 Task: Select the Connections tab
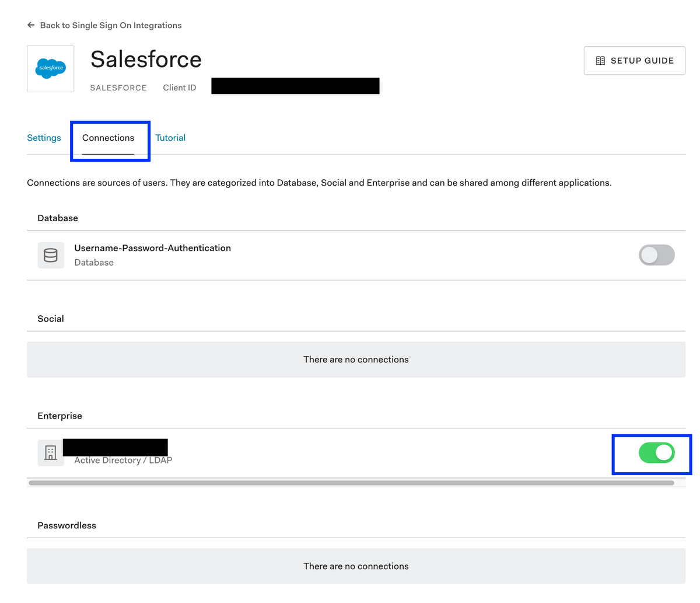108,138
